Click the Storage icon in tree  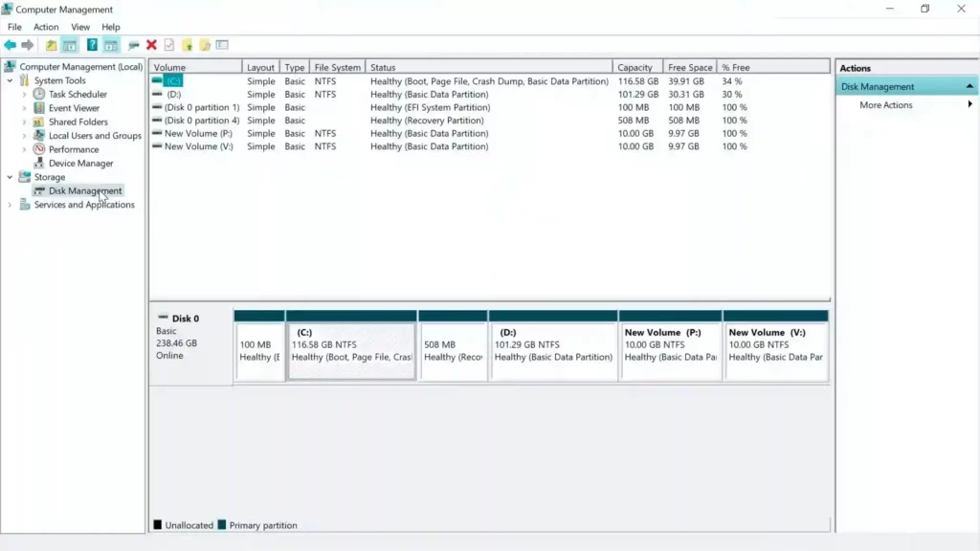tap(24, 177)
